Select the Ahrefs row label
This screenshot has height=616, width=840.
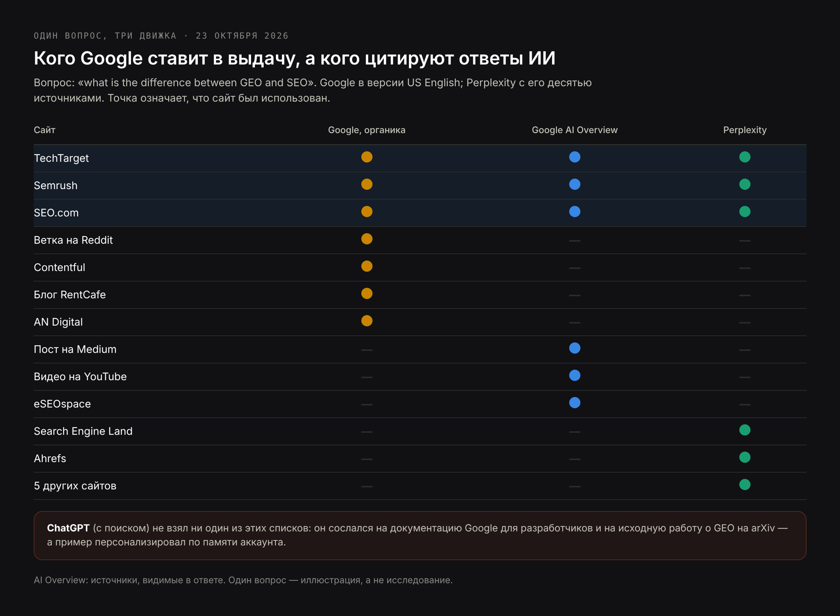50,458
